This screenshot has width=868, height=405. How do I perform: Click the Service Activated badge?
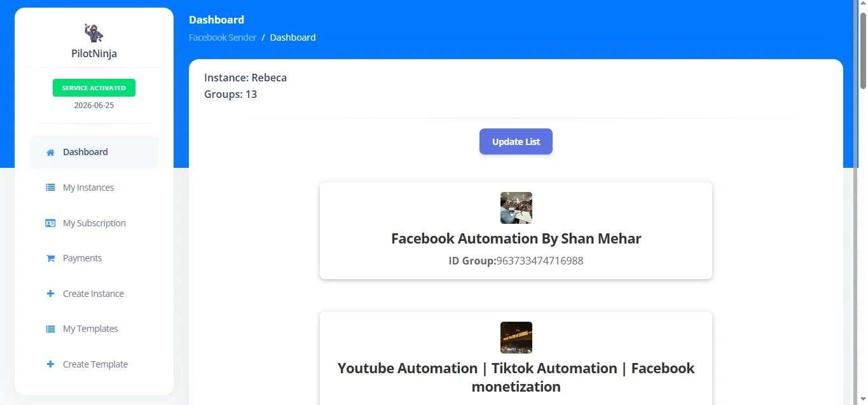pyautogui.click(x=94, y=88)
